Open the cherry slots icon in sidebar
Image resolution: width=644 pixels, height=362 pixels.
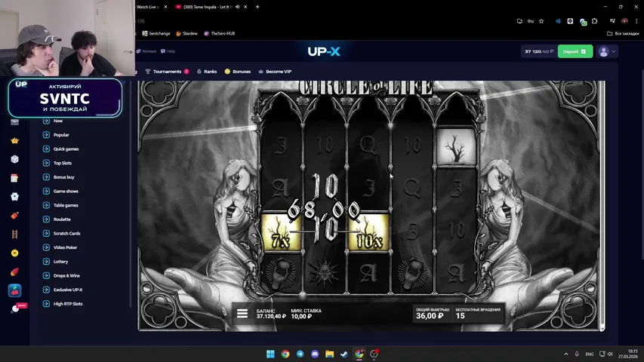tap(14, 290)
